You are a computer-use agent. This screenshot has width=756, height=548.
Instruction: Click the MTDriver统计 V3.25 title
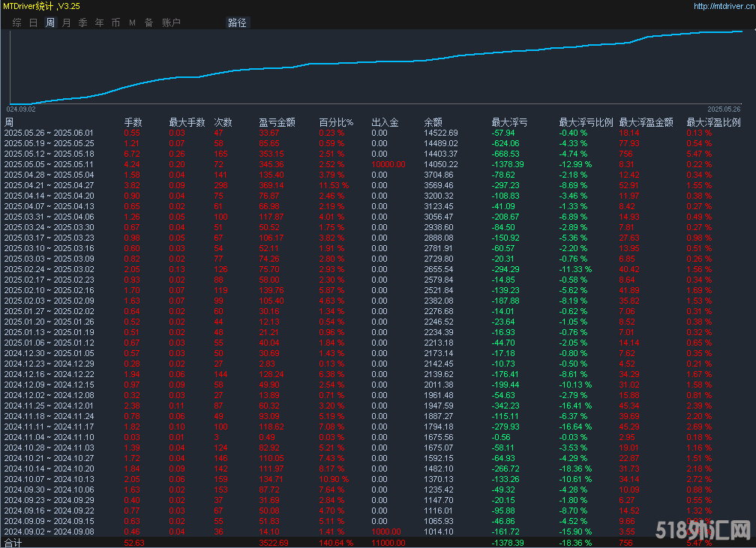(x=41, y=6)
